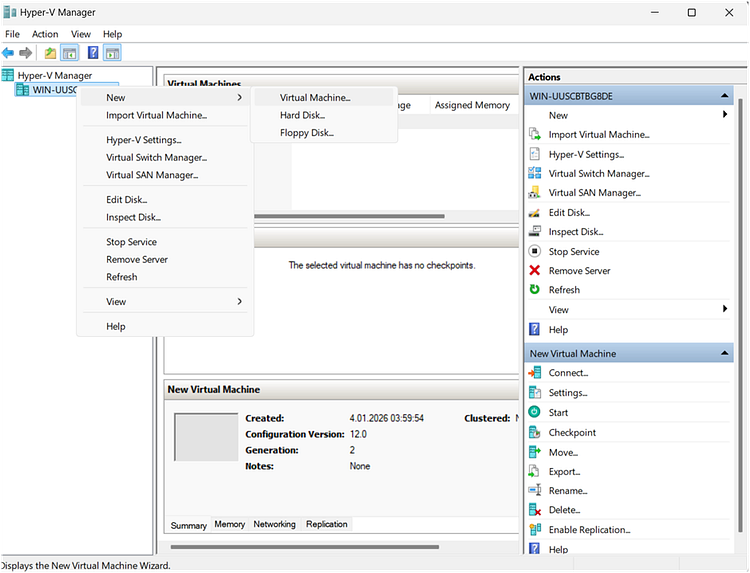Click the Forward arrow toolbar icon
Image resolution: width=750 pixels, height=573 pixels.
26,53
